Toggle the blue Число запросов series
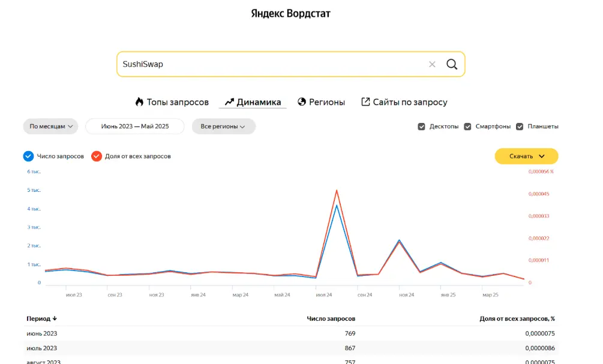The image size is (603, 364). tap(28, 156)
